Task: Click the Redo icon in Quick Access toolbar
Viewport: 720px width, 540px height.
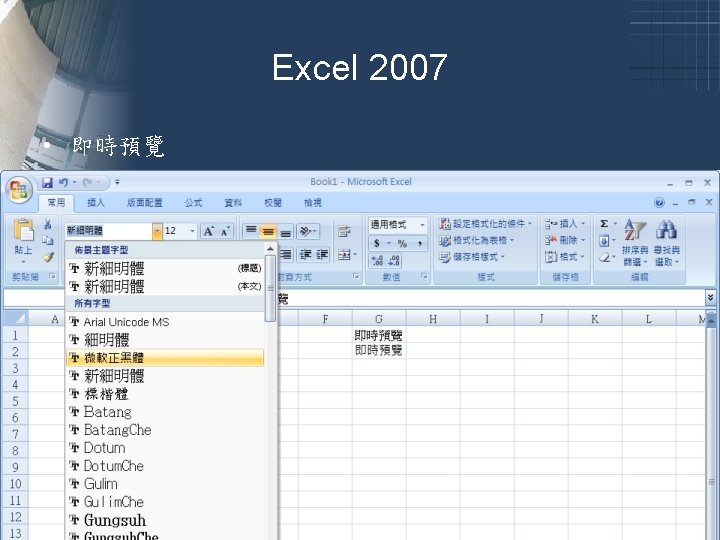Action: (x=88, y=183)
